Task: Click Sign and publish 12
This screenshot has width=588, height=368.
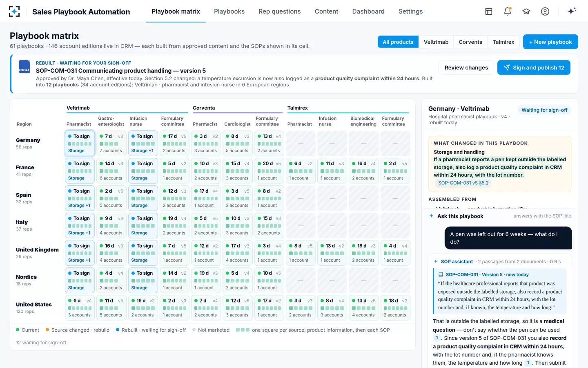Action: click(x=534, y=67)
